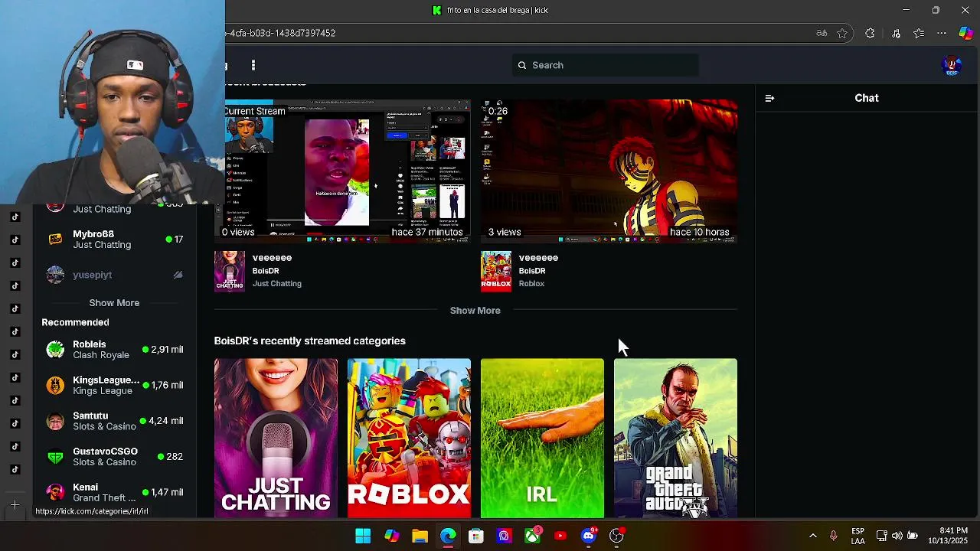
Task: Open the user profile avatar menu
Action: tap(952, 66)
